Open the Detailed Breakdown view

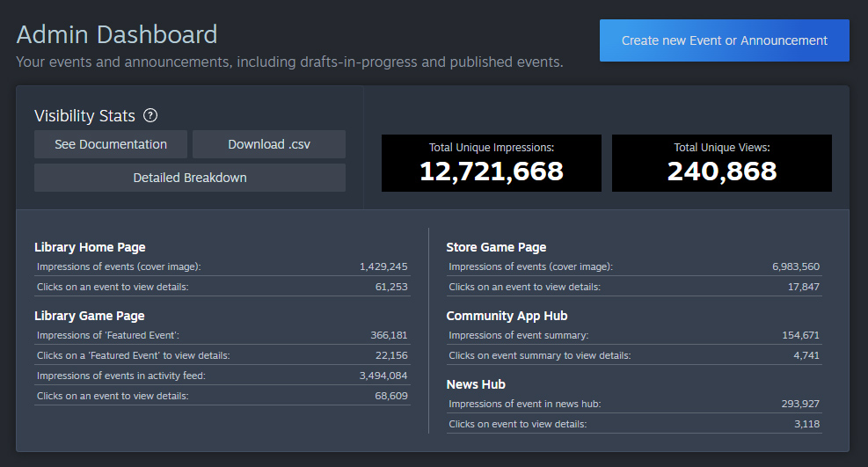(x=190, y=178)
